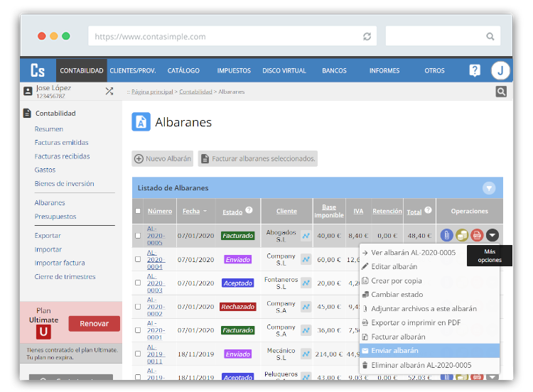
Task: Tick the checkbox for albarán AL-2020-0002
Action: pyautogui.click(x=138, y=306)
